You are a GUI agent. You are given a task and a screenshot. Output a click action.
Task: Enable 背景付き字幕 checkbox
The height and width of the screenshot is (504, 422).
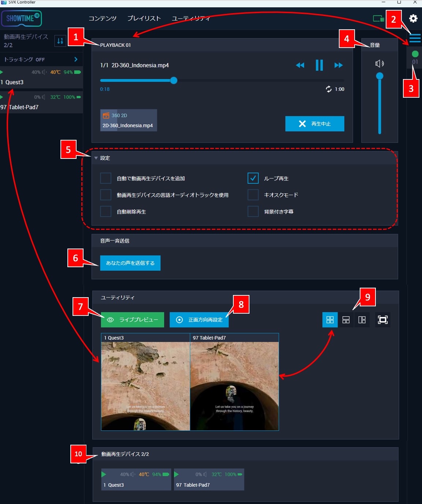[253, 212]
